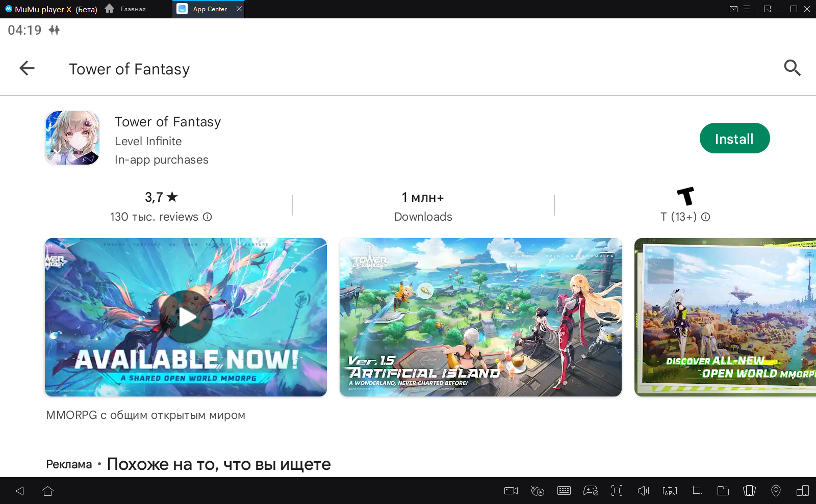The image size is (816, 504).
Task: Close the App Center tab
Action: (x=239, y=9)
